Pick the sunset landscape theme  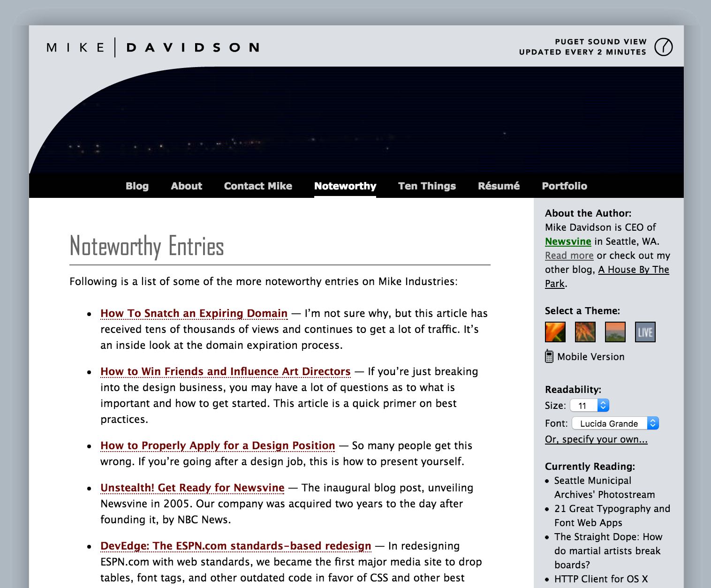615,332
